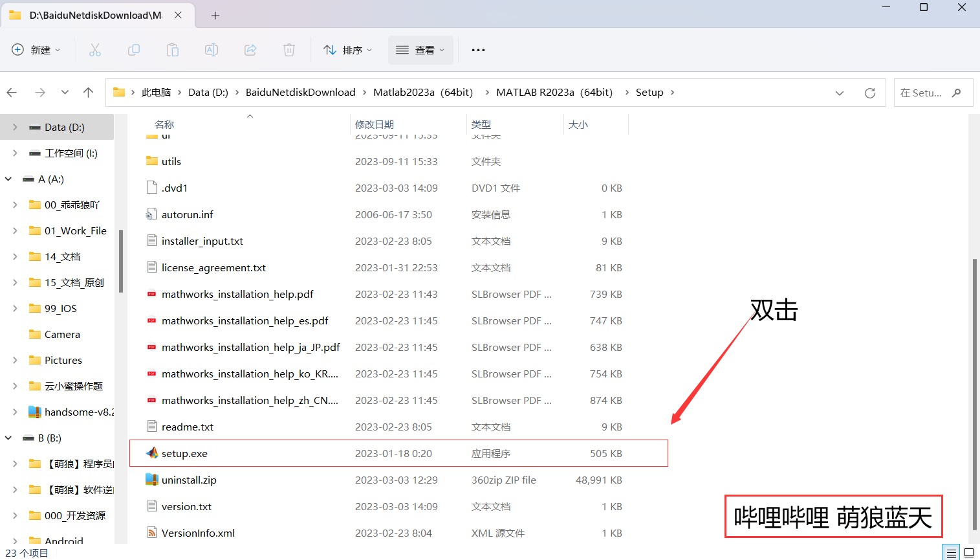Screen dimensions: 980x560
Task: Expand the 01_Work_File folder node
Action: point(15,231)
